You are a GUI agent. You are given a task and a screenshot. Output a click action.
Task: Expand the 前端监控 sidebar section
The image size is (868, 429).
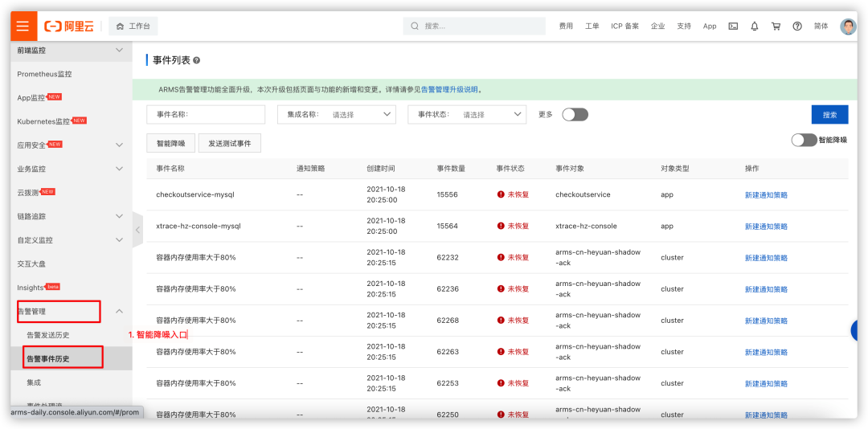119,50
